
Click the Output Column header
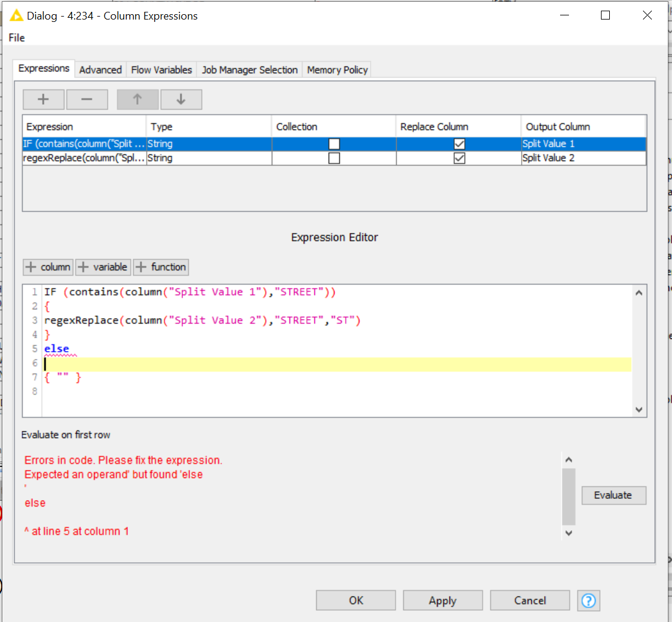coord(583,127)
